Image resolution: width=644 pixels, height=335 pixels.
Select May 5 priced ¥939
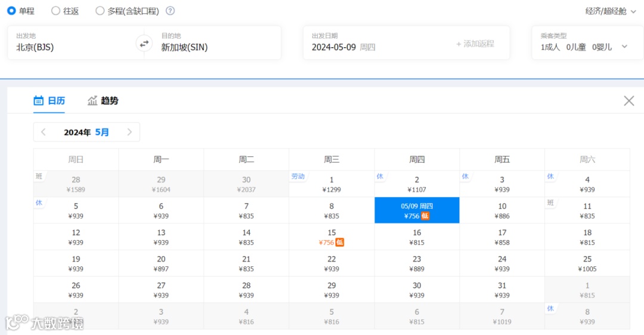pyautogui.click(x=76, y=210)
